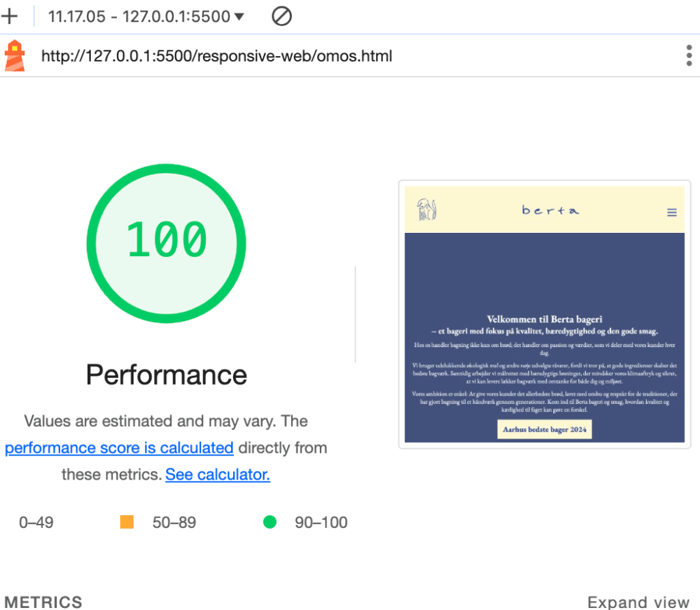
Task: Open the 11.17.05 report selector dropdown
Action: (146, 16)
